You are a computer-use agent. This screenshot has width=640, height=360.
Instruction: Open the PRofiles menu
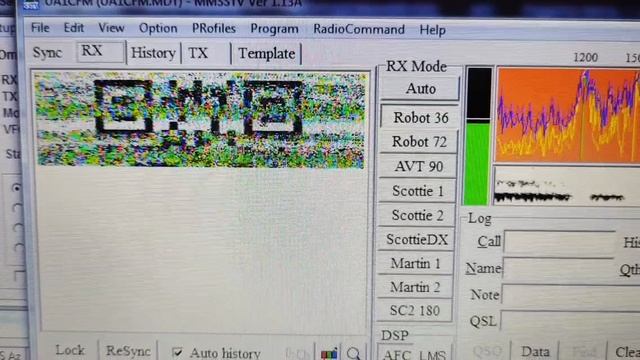point(213,29)
